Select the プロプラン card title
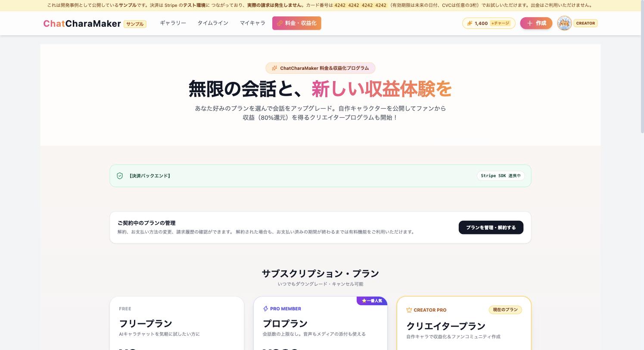Viewport: 644px width, 350px height. 285,323
